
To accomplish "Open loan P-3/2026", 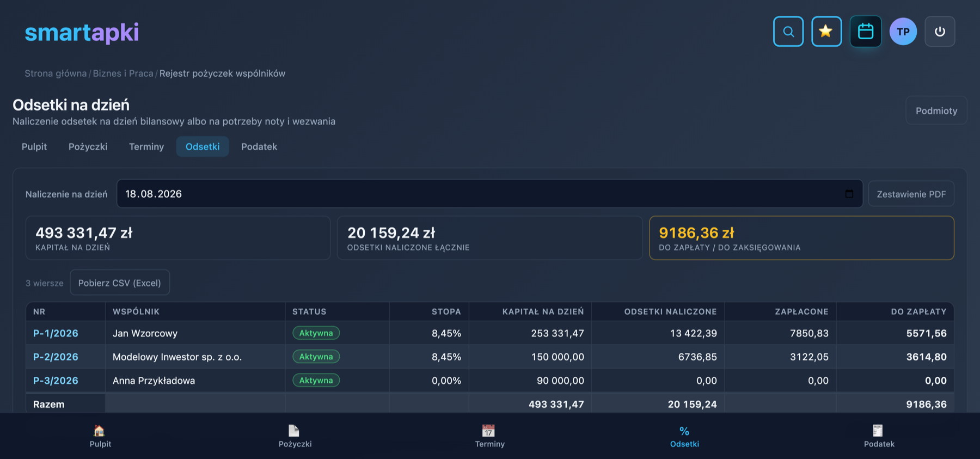I will 56,381.
